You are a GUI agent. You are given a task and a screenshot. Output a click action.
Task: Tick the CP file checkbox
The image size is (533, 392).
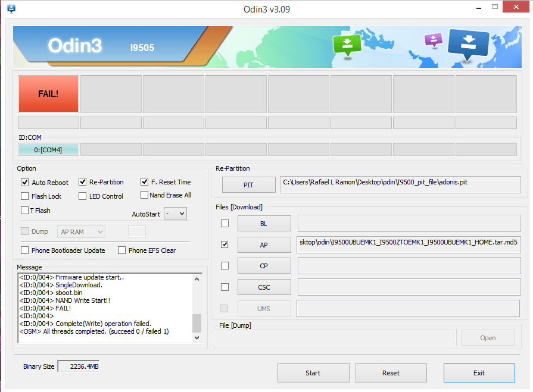point(225,265)
